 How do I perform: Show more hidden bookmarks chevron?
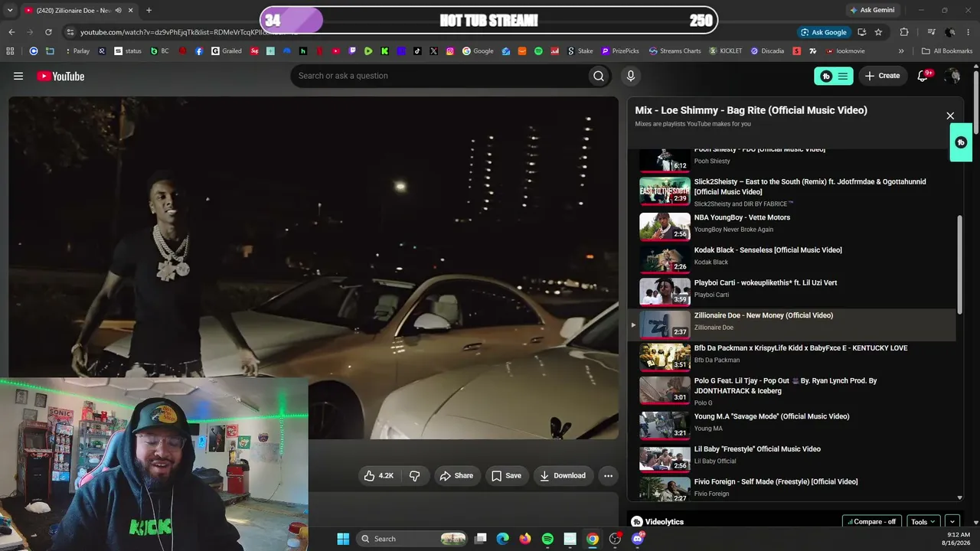click(x=901, y=51)
